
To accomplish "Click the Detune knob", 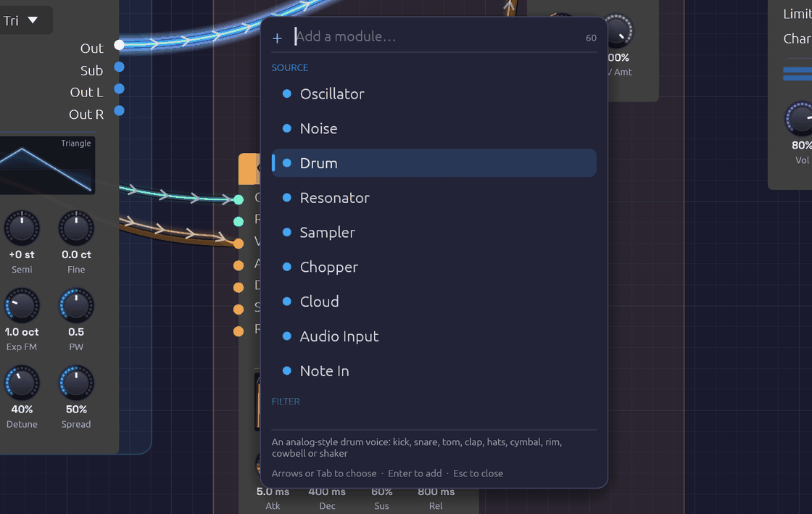I will (22, 383).
